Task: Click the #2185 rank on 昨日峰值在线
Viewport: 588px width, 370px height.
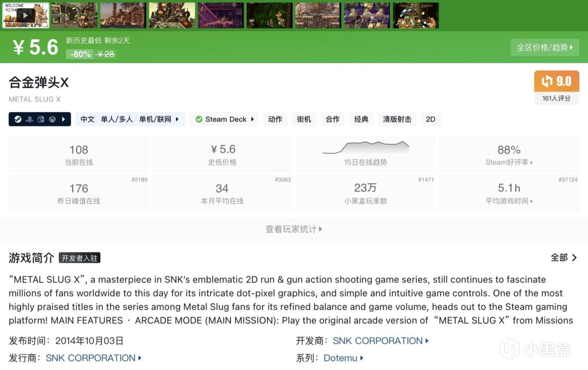Action: [x=139, y=180]
